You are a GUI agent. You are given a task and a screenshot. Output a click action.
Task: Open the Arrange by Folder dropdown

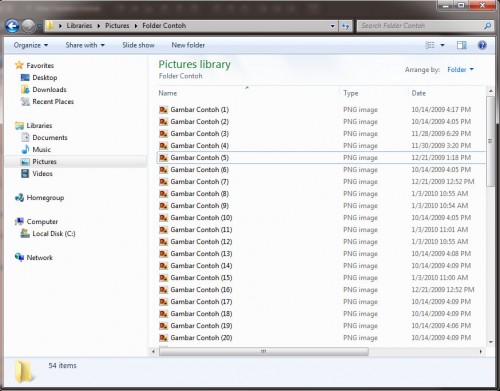[x=460, y=69]
